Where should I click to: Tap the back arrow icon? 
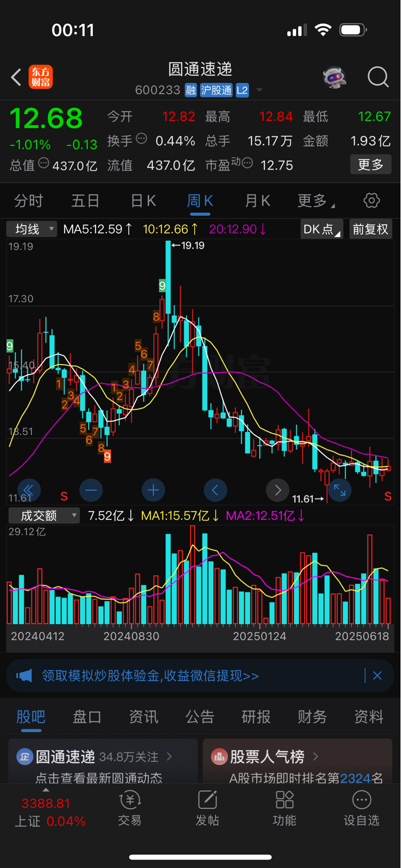[x=16, y=77]
